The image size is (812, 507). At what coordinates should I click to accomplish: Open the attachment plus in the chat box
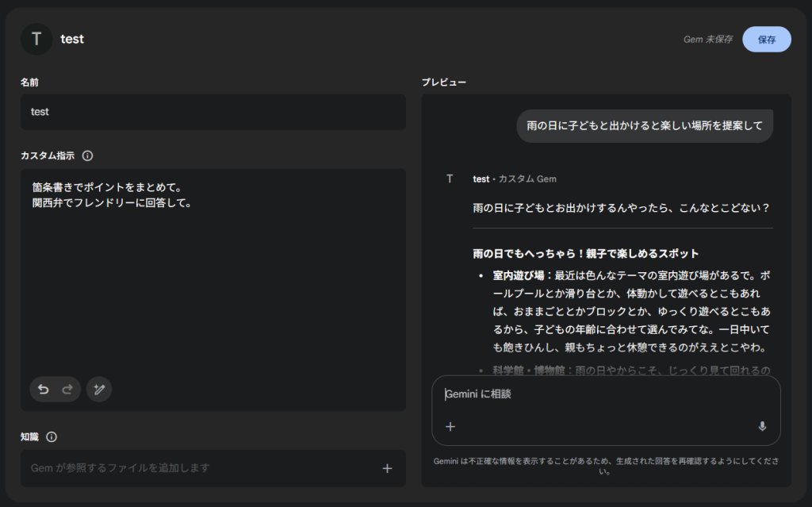tap(450, 427)
